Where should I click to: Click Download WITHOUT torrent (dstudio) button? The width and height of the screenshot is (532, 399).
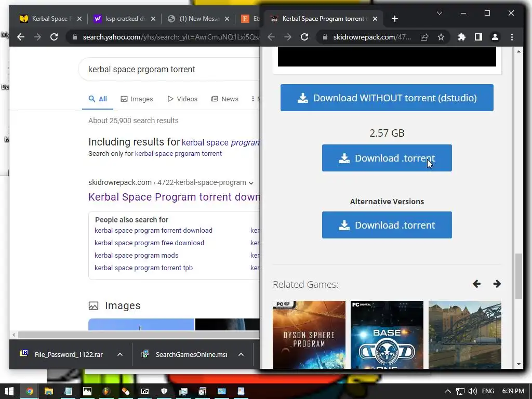(x=387, y=98)
